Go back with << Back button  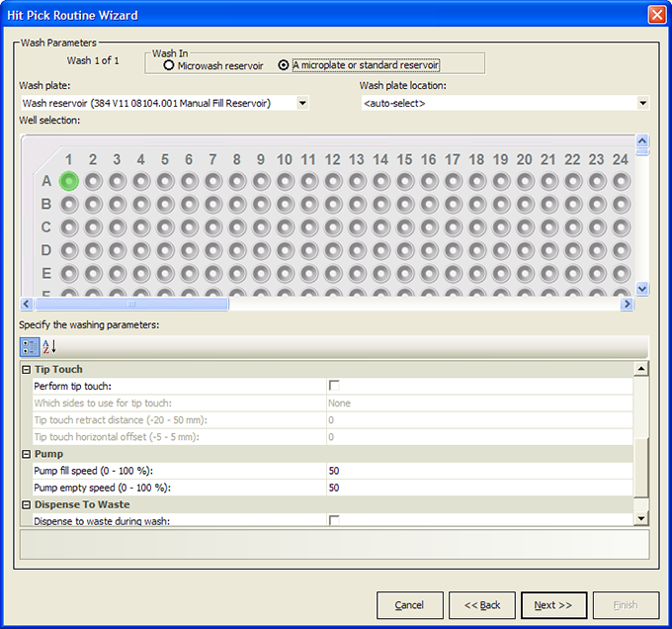[481, 605]
